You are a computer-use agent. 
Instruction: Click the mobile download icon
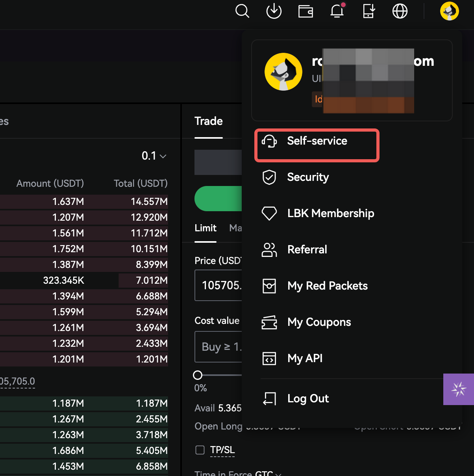point(368,11)
